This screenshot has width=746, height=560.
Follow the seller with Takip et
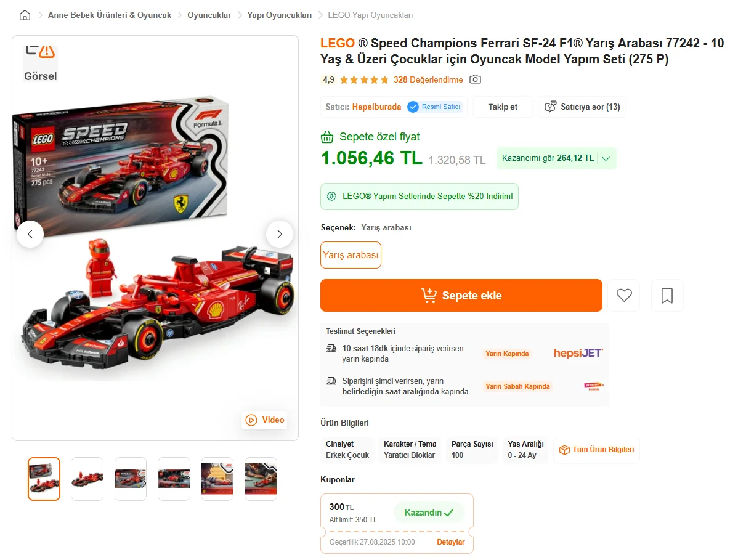pyautogui.click(x=503, y=107)
